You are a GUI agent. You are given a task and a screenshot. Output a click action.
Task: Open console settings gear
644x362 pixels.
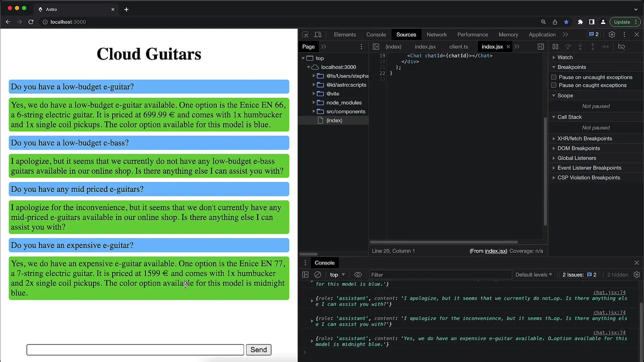click(x=637, y=275)
